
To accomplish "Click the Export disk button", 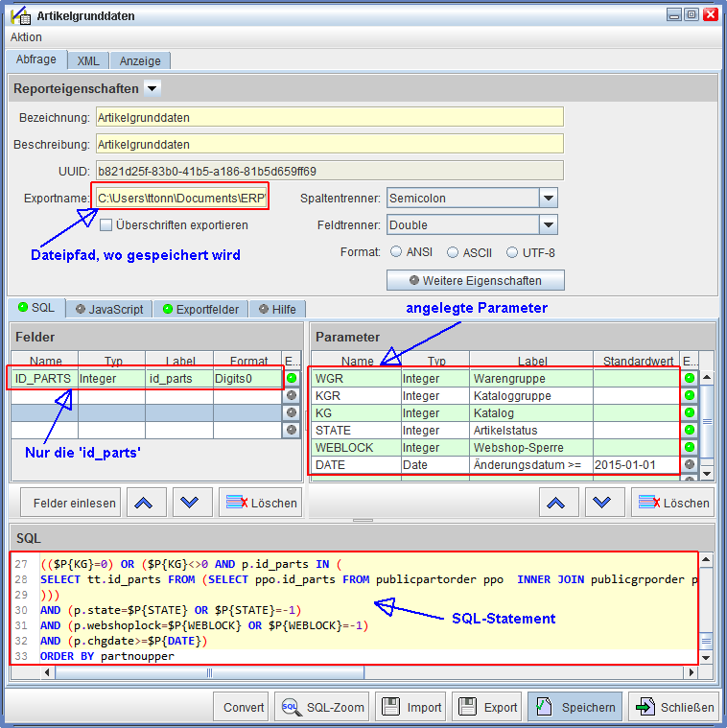I will (x=485, y=707).
